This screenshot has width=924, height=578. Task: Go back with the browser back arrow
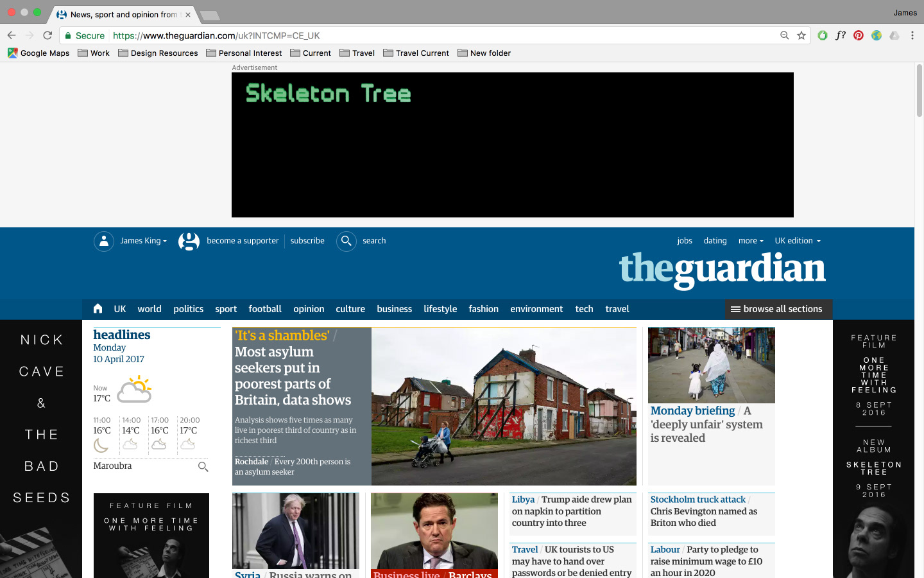(12, 35)
